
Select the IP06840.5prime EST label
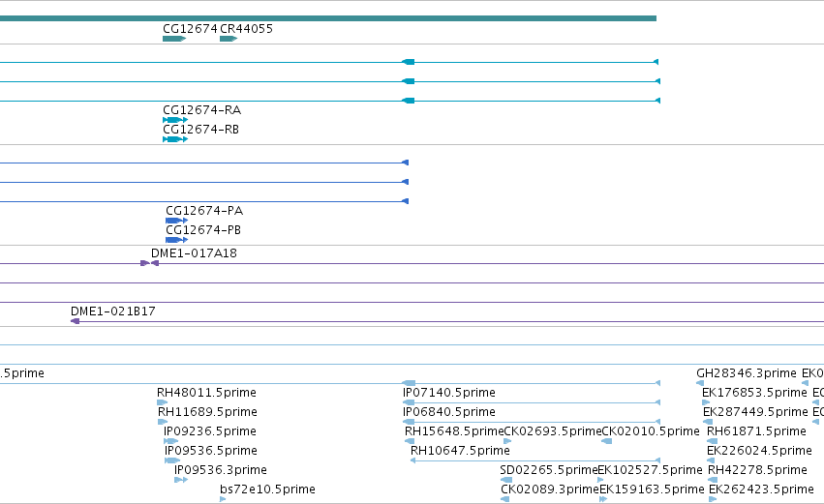point(448,412)
